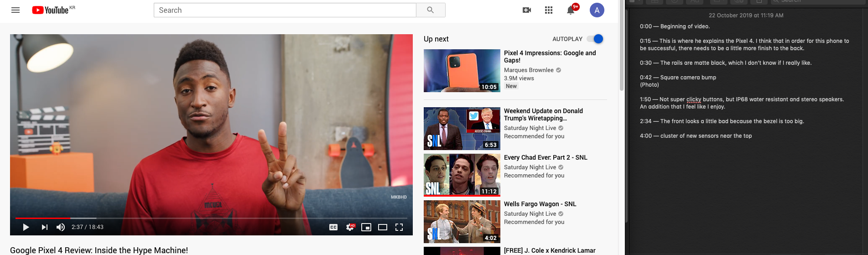
Task: Click '3.9M views' under Pixel 4 Impressions
Action: point(519,78)
